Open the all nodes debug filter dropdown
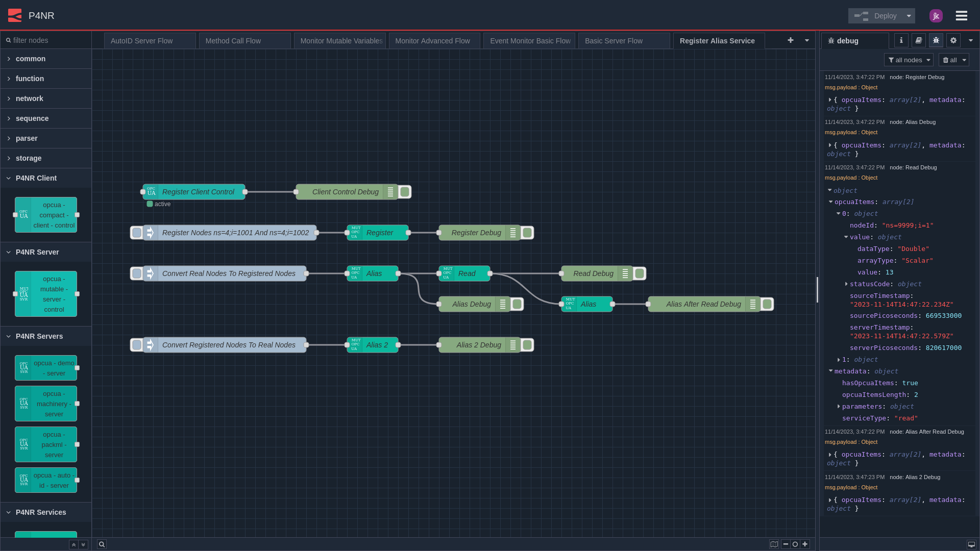980x551 pixels. [x=909, y=60]
